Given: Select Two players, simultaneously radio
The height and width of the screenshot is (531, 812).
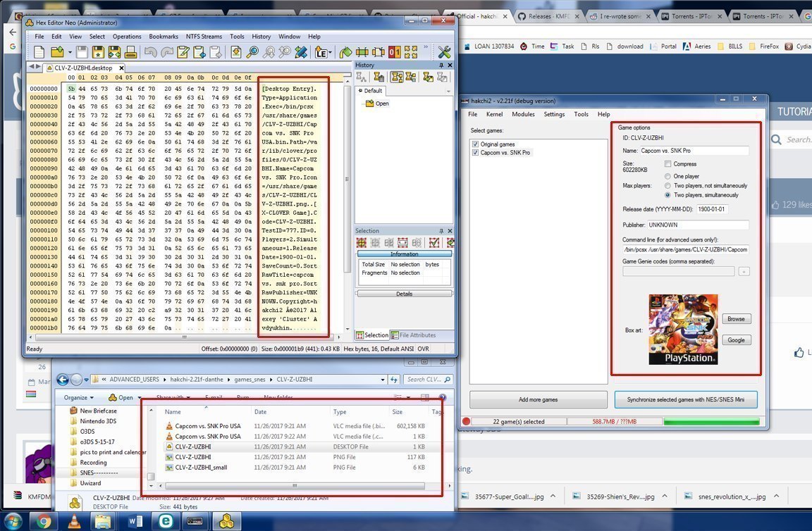Looking at the screenshot, I should pos(668,195).
